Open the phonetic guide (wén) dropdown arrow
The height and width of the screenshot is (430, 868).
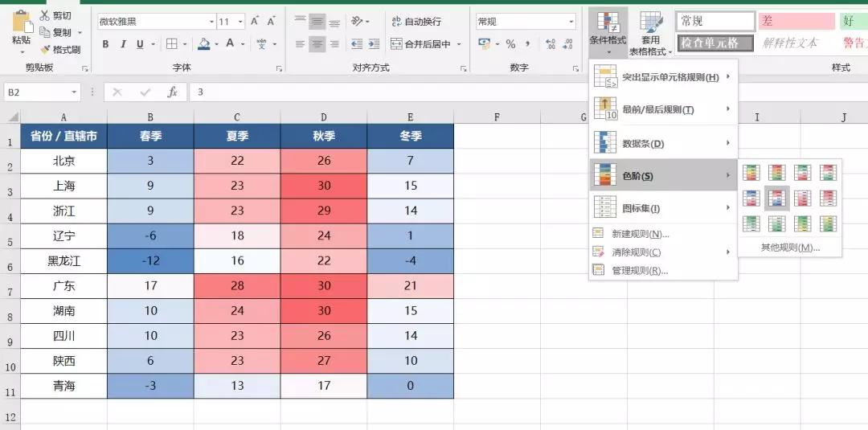(x=275, y=44)
